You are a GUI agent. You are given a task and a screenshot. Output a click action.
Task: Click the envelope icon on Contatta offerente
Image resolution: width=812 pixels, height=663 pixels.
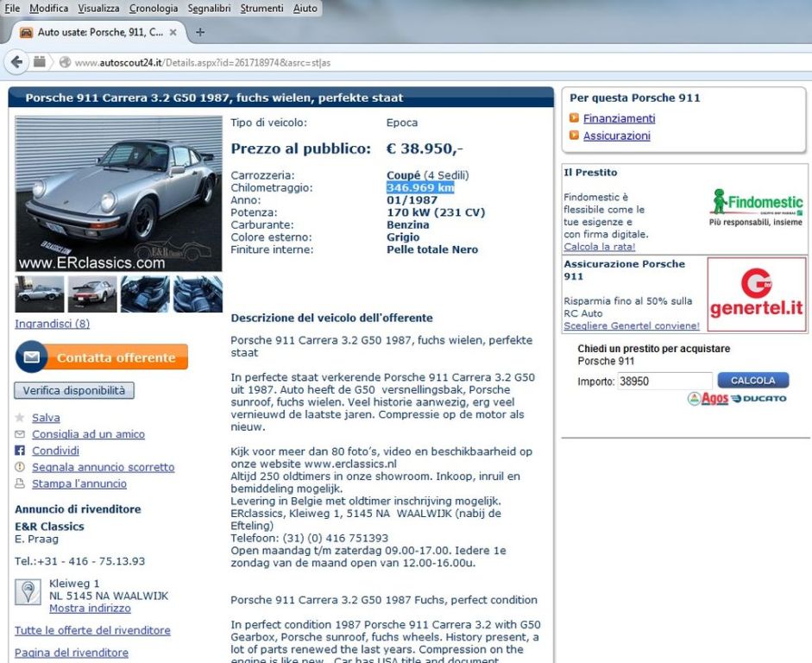pyautogui.click(x=32, y=357)
